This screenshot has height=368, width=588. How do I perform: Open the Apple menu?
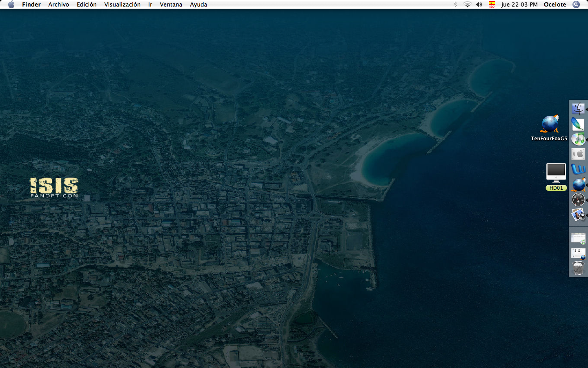(11, 4)
